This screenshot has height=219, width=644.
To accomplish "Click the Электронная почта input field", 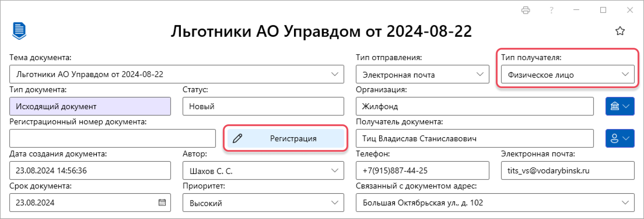I will (x=568, y=171).
